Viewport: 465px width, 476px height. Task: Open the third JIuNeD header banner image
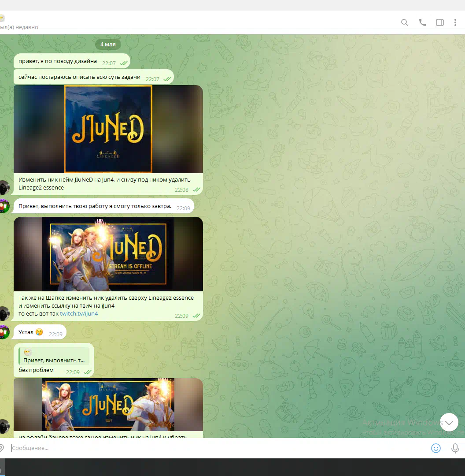click(x=108, y=405)
